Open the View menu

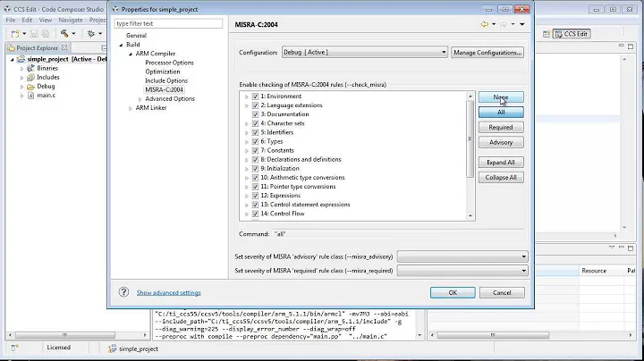[x=46, y=20]
